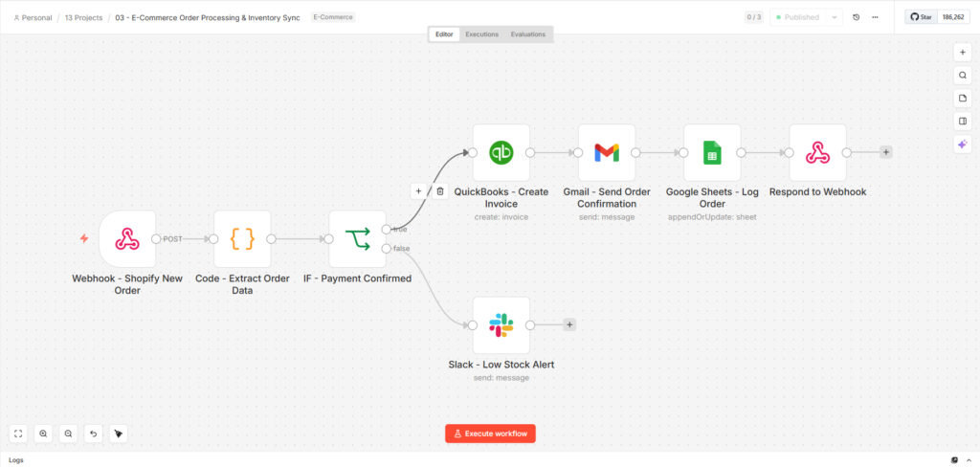980x467 pixels.
Task: Switch to the Executions tab
Action: click(482, 34)
